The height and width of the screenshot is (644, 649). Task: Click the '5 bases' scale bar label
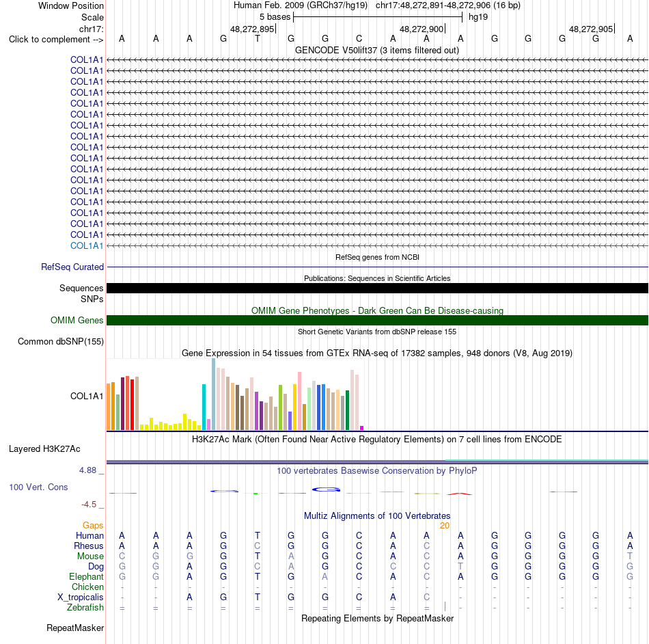275,17
